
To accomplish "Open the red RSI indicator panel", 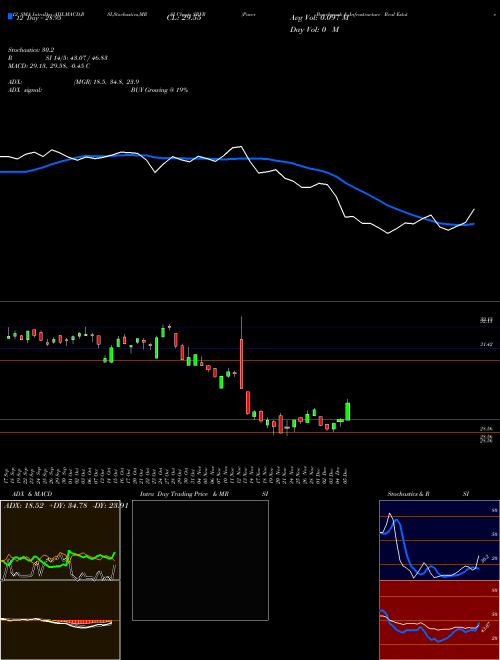I will click(x=439, y=620).
